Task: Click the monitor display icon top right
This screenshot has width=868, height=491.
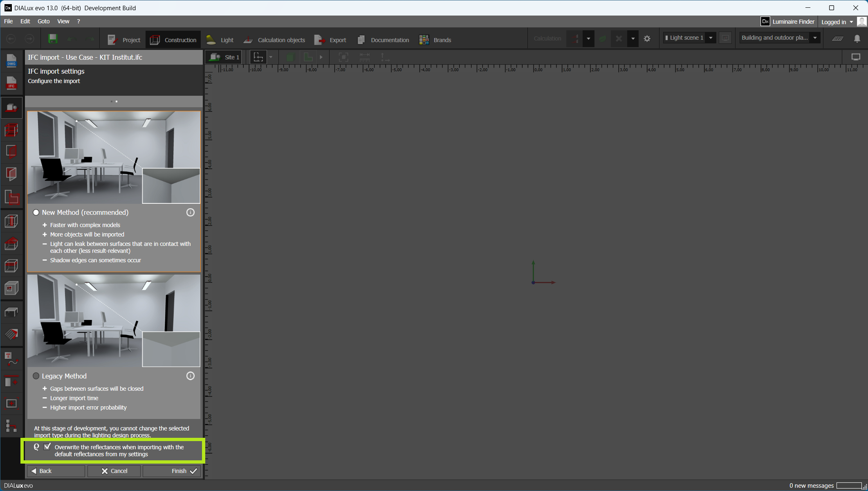Action: tap(855, 57)
